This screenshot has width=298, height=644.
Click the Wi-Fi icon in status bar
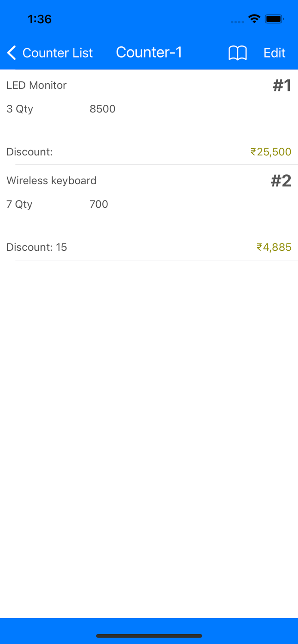254,18
